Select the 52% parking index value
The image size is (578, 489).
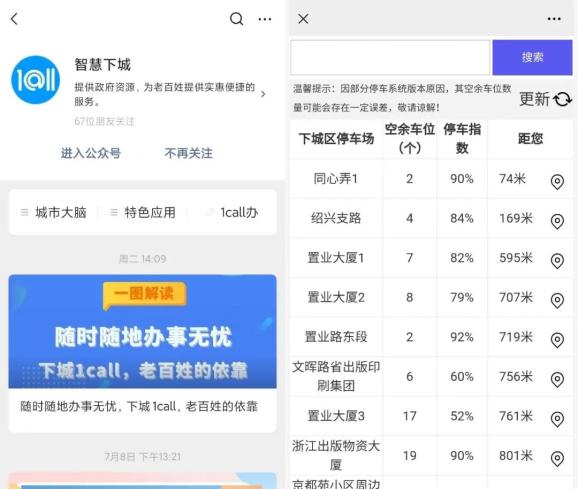(x=462, y=416)
